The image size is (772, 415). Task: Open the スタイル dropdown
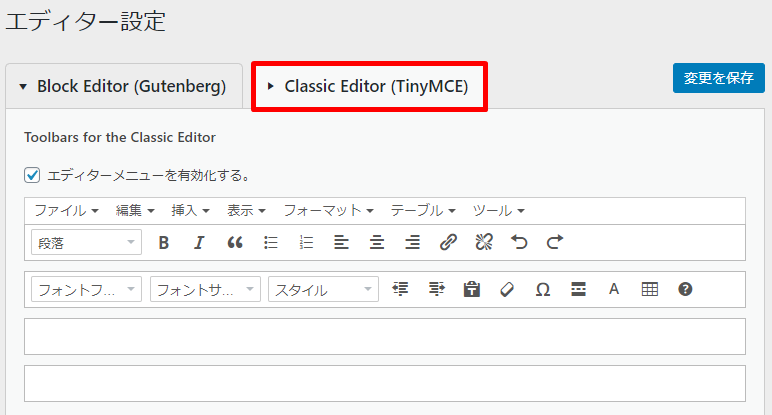(323, 289)
